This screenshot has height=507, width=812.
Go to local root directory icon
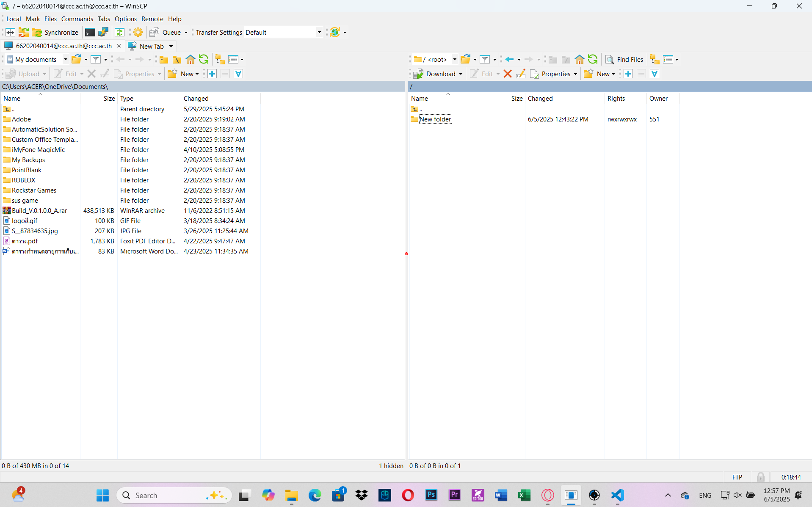point(177,59)
